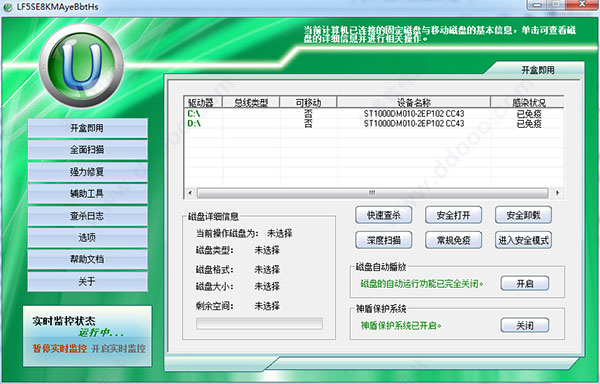
Task: Click the 磁盘格式 未选择 value
Action: tap(267, 270)
